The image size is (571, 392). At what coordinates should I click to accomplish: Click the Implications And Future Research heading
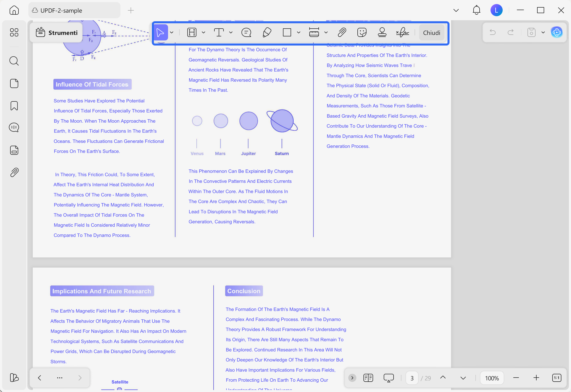coord(102,291)
